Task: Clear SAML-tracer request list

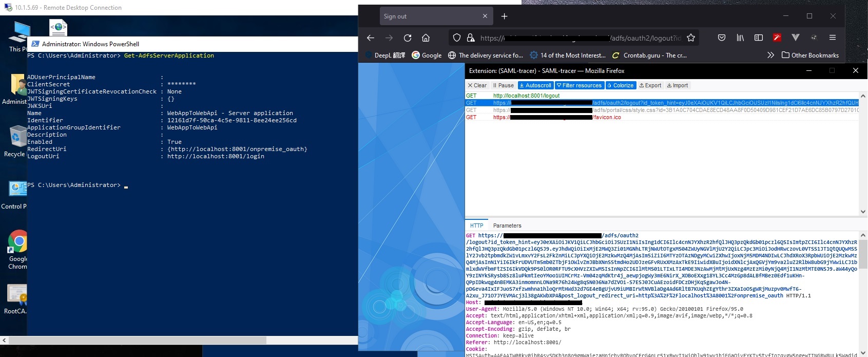Action: point(477,85)
